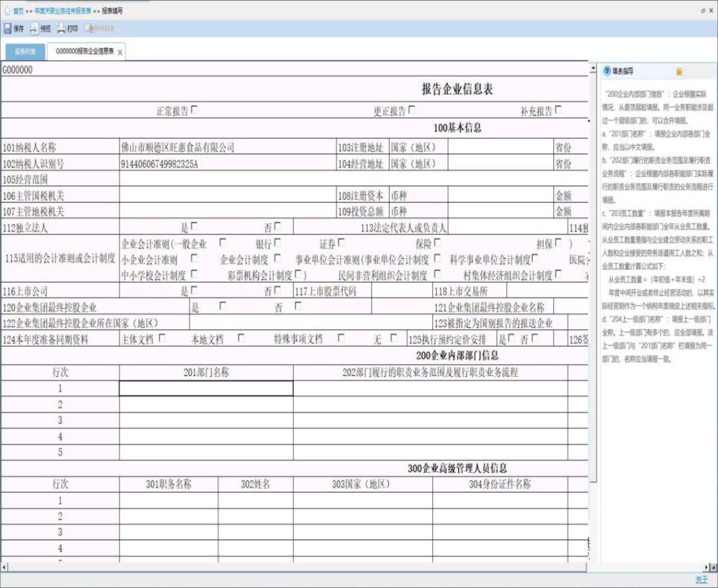Click the greyed delete report icon
Image resolution: width=718 pixels, height=588 pixels.
point(88,29)
